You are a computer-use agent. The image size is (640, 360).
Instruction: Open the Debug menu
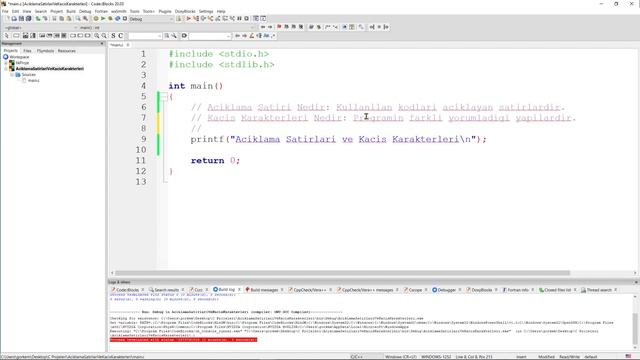[85, 11]
